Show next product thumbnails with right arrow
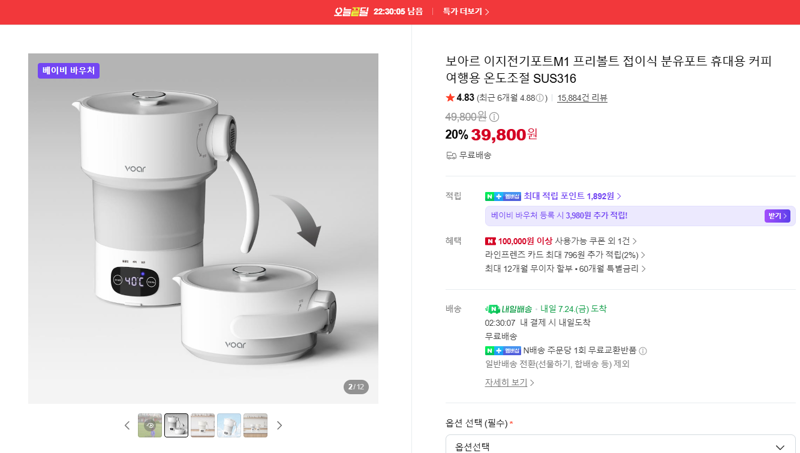The width and height of the screenshot is (800, 453). (279, 425)
